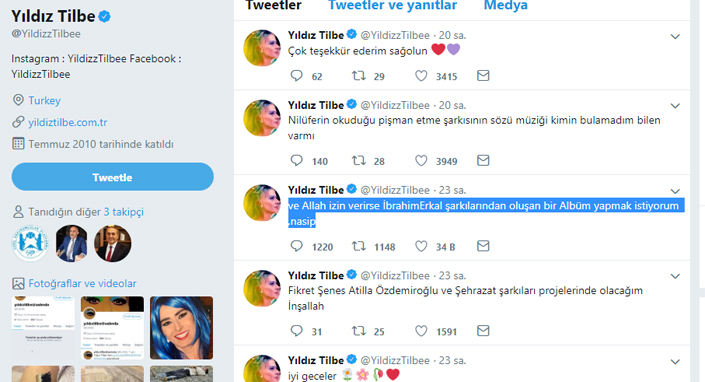Image resolution: width=705 pixels, height=382 pixels.
Task: Like the Fikret Şenes Atilla Özdemiroğlu tweet
Action: [x=421, y=331]
